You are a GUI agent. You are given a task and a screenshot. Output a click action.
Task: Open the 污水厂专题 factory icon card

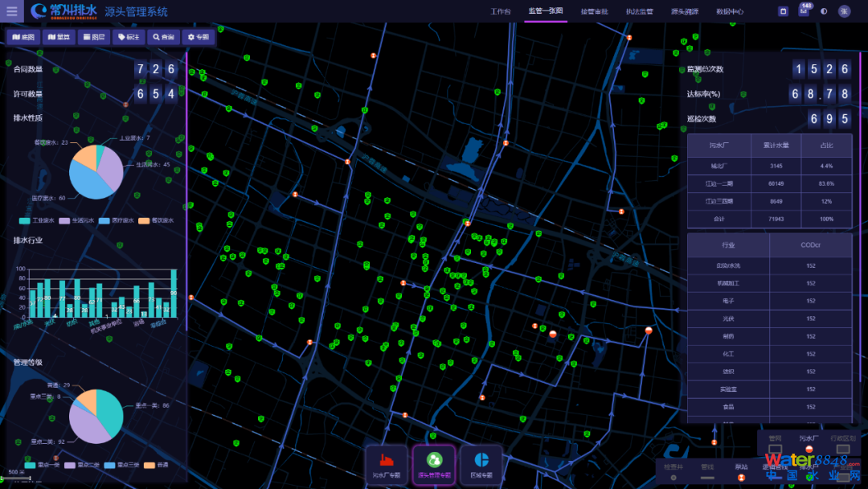pos(386,465)
